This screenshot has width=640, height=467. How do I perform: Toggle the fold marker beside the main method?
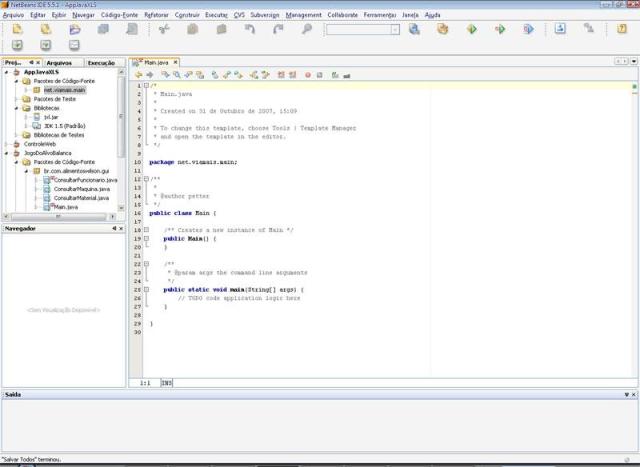(x=146, y=289)
